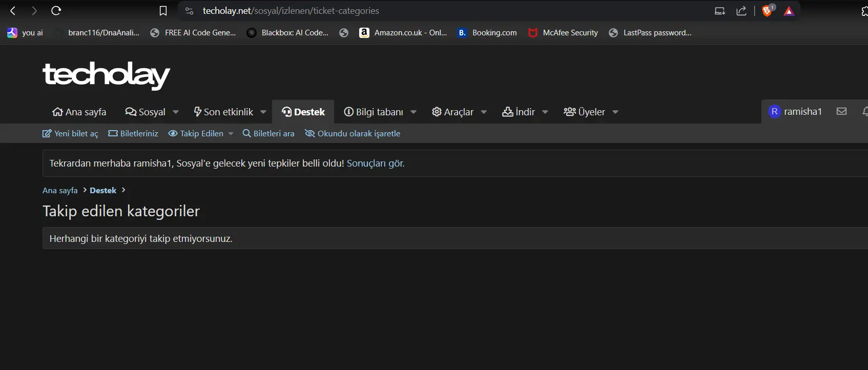868x370 pixels.
Task: Open the messages envelope icon
Action: (x=841, y=111)
